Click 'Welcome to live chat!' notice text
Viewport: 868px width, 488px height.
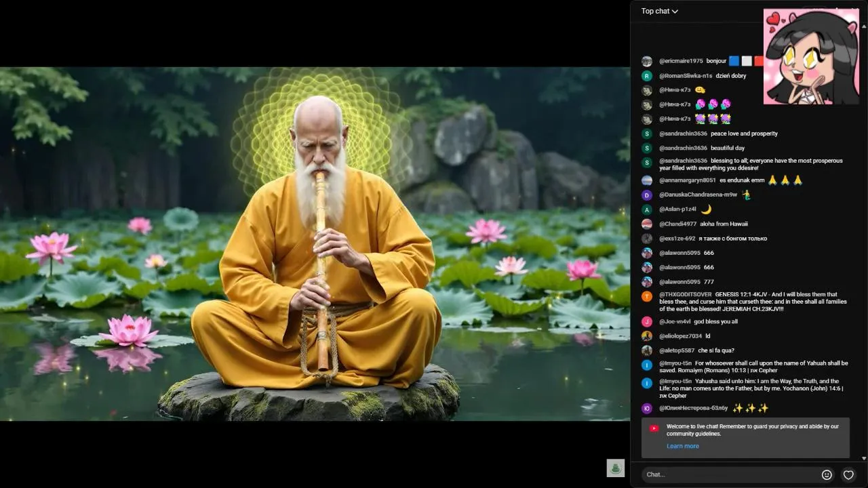pos(753,430)
